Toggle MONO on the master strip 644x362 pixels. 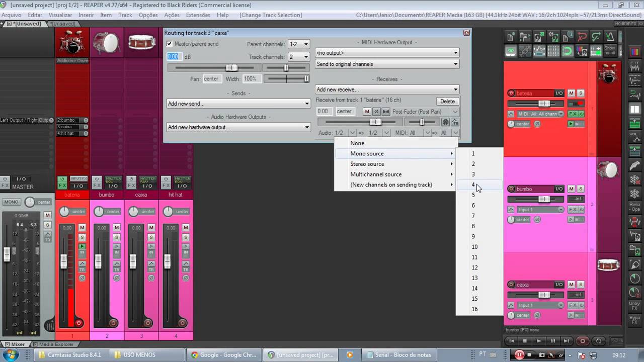click(11, 202)
